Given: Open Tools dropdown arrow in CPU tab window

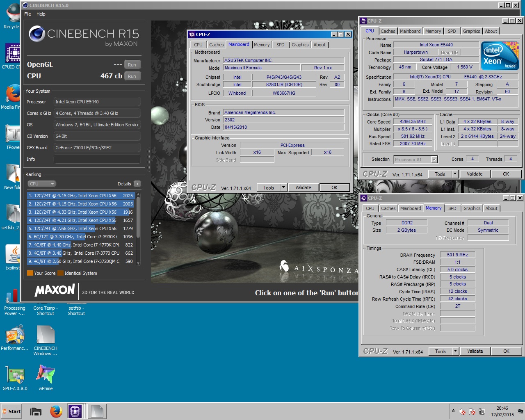Looking at the screenshot, I should (x=455, y=174).
